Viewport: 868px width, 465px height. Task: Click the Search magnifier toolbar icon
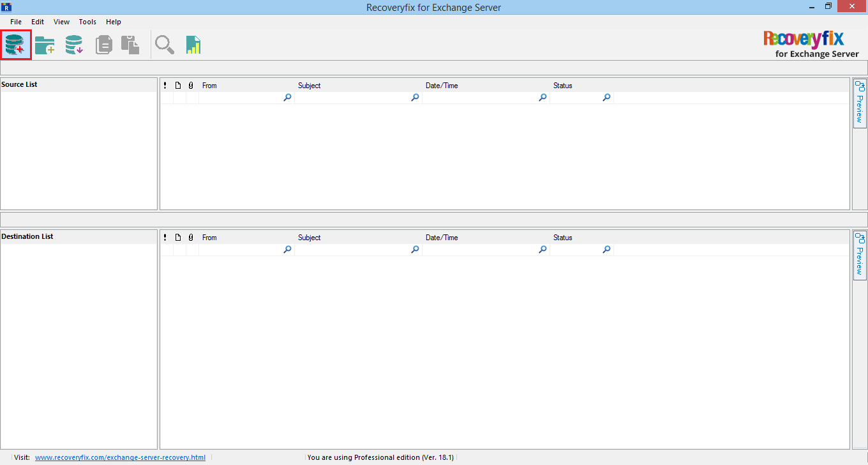pyautogui.click(x=165, y=45)
